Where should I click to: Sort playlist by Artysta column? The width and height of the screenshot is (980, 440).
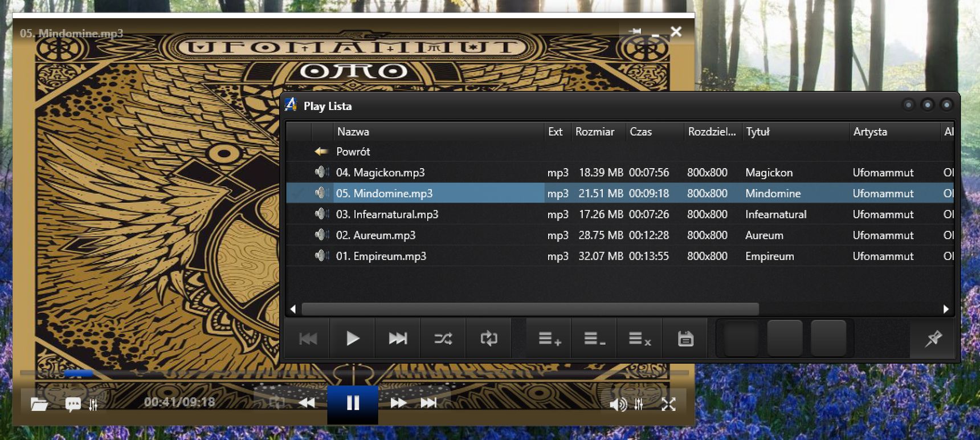pyautogui.click(x=894, y=132)
